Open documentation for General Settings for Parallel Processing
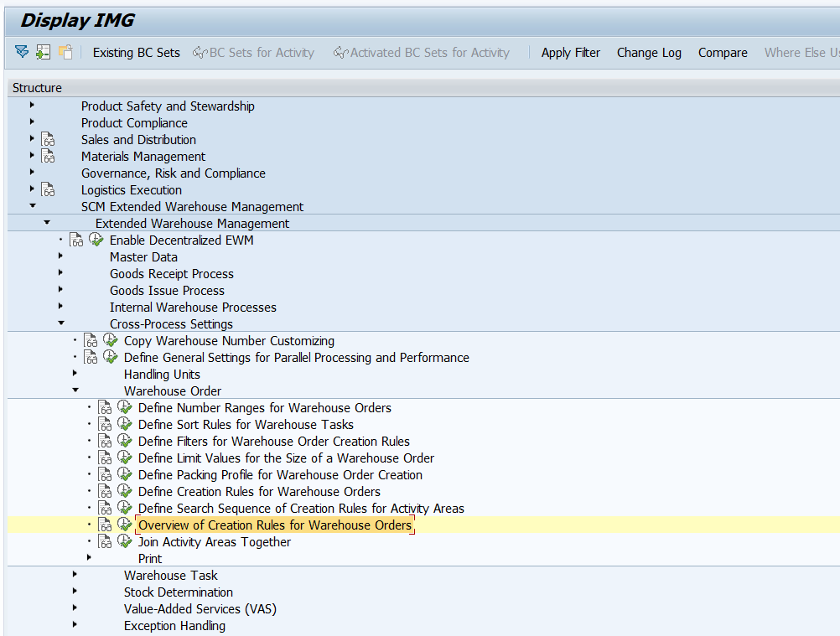840x636 pixels. coord(91,358)
